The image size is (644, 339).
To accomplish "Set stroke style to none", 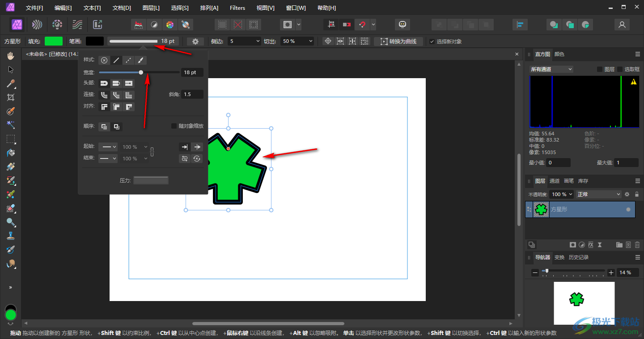I will coord(104,60).
